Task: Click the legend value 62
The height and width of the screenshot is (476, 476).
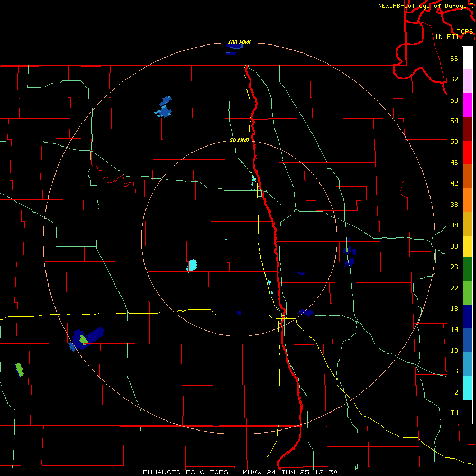Action: pyautogui.click(x=454, y=79)
